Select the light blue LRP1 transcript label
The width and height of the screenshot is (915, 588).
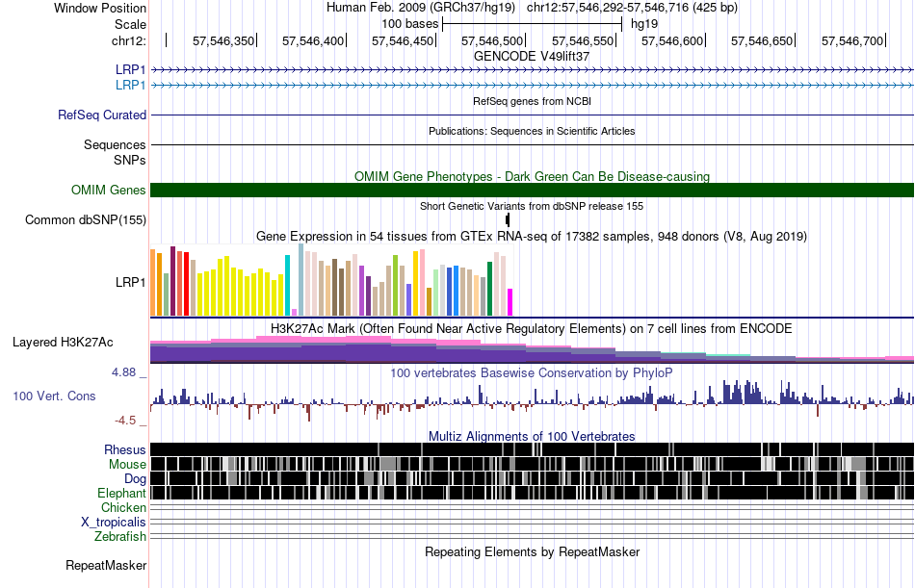click(x=131, y=85)
